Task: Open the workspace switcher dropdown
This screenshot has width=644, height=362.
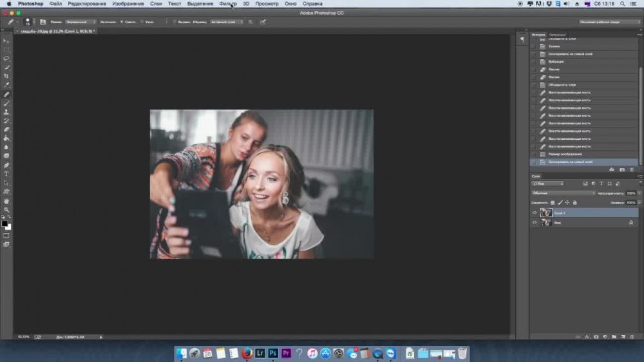Action: (609, 22)
